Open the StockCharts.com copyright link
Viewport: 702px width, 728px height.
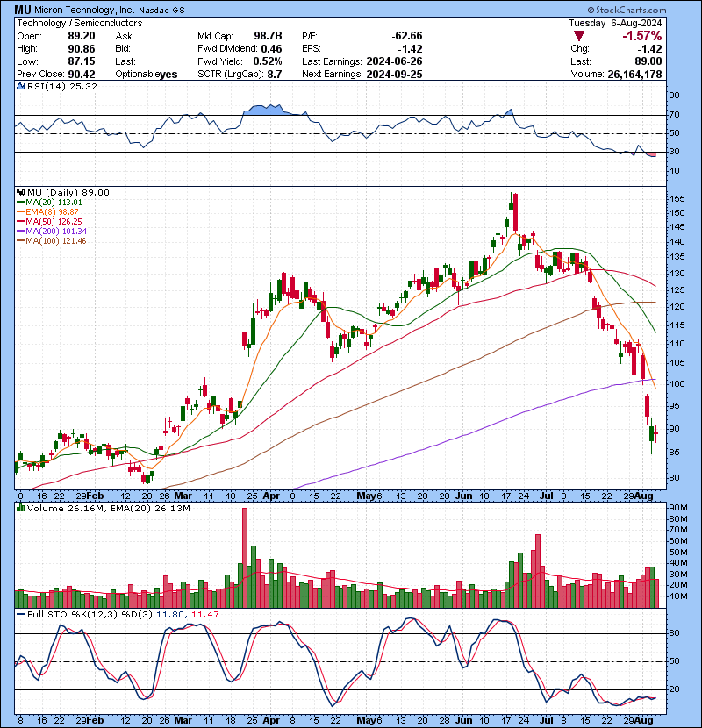[627, 10]
